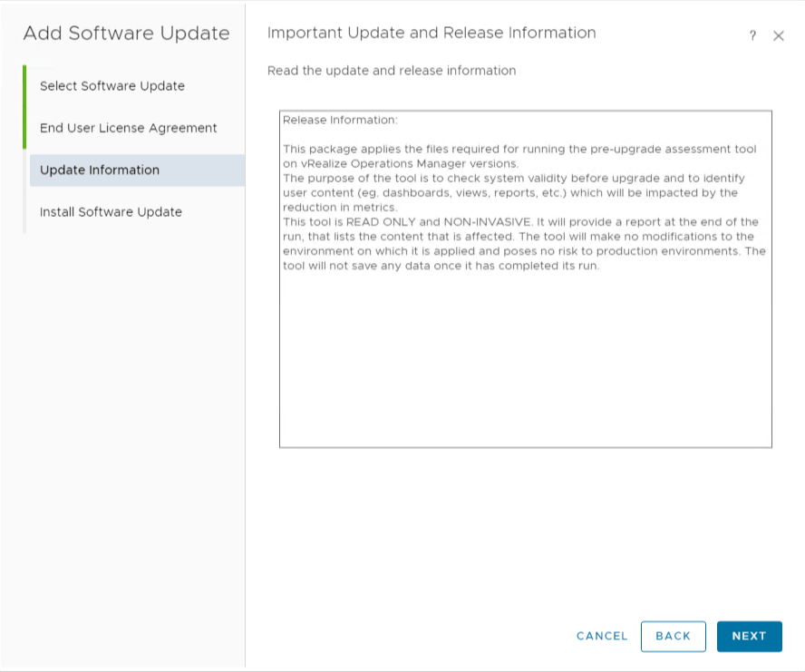Jump to the Install Software Update step
This screenshot has width=805, height=672.
point(111,211)
